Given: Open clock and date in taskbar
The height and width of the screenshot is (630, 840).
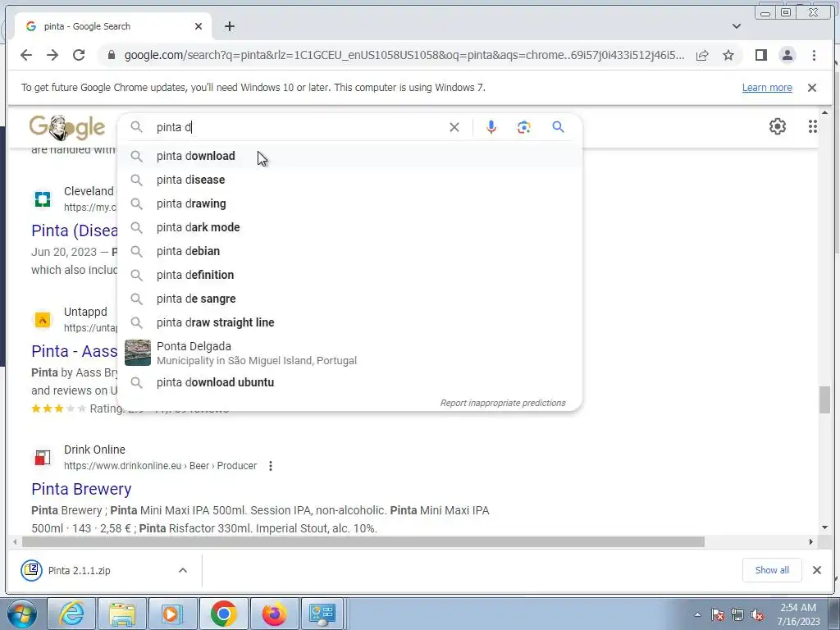Looking at the screenshot, I should 797,614.
